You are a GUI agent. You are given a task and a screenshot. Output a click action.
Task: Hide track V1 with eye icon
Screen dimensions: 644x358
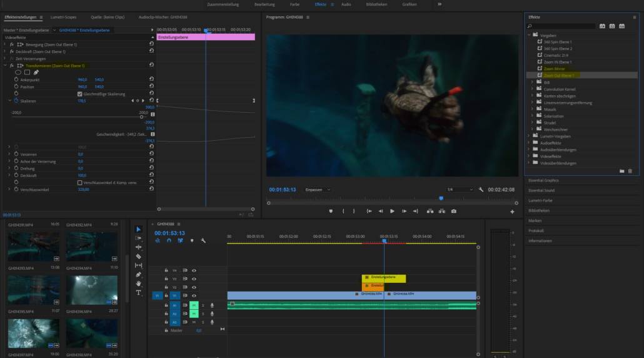click(194, 295)
